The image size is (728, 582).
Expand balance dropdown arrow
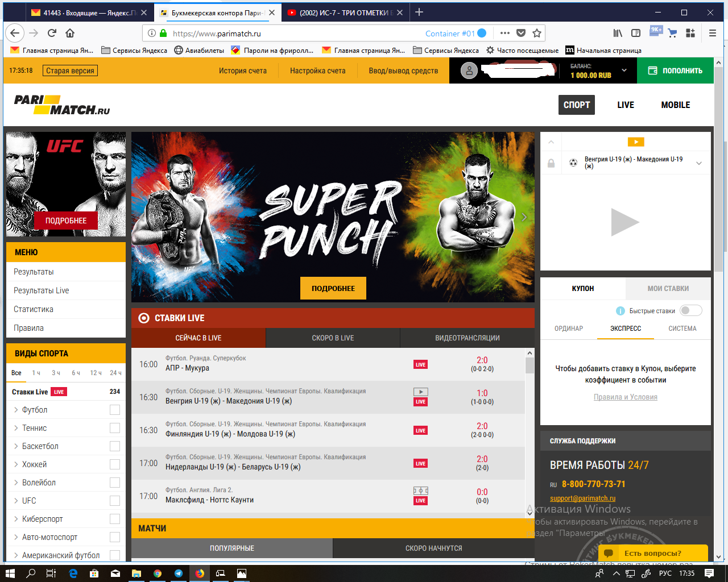click(x=624, y=70)
